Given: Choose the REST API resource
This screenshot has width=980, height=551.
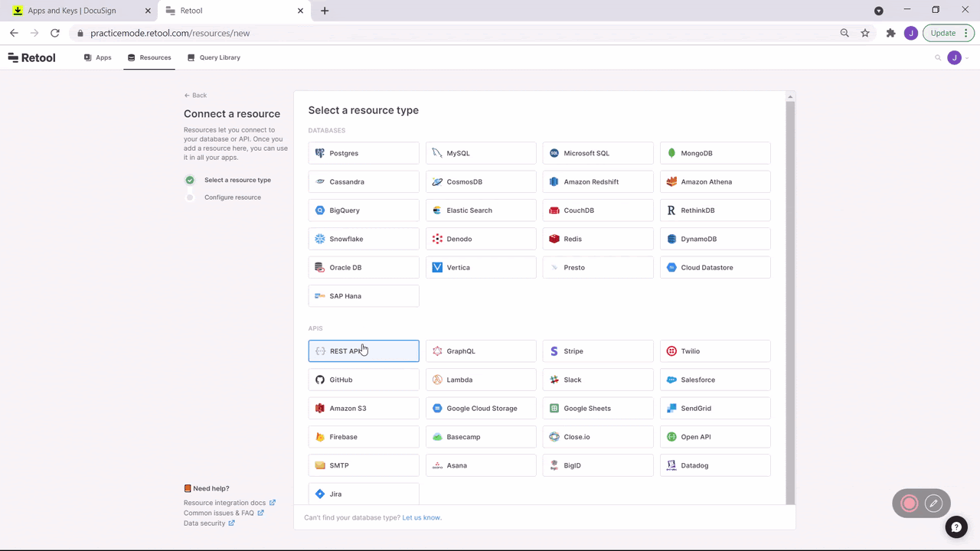Looking at the screenshot, I should [x=364, y=351].
